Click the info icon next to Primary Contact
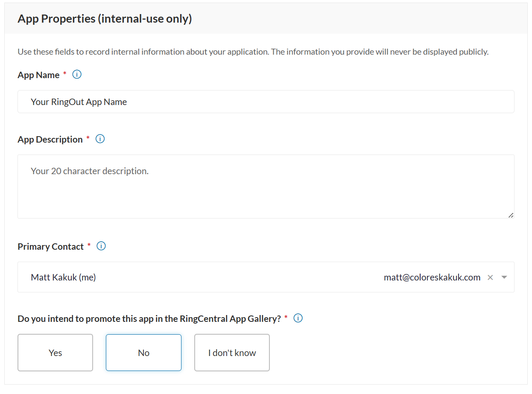532x394 pixels. tap(101, 246)
